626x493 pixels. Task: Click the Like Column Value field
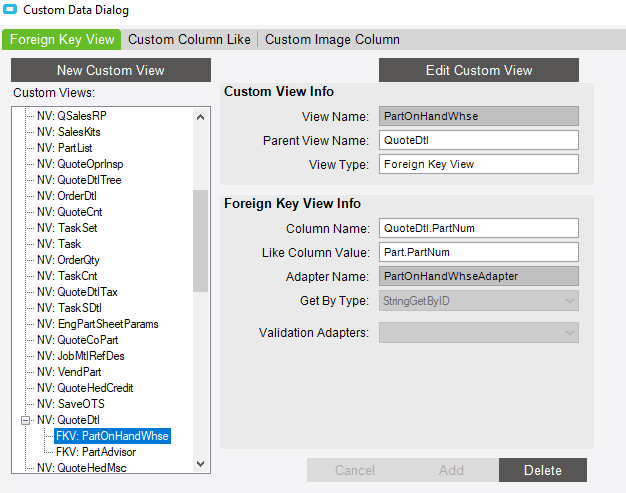click(479, 252)
